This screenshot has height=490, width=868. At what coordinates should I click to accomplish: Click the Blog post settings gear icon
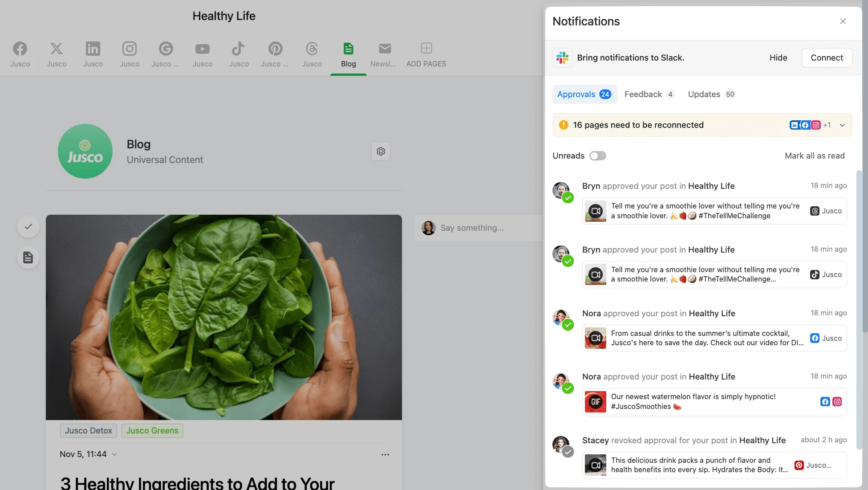(x=381, y=151)
